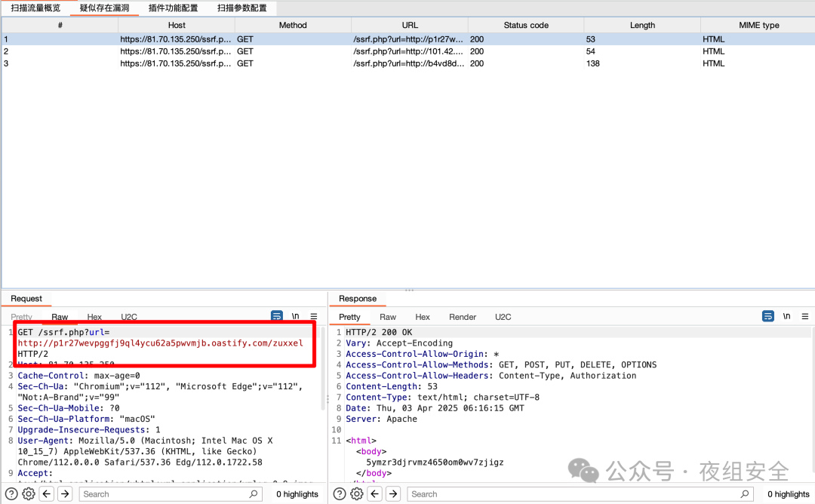Open the 插件功能配置 tab

click(173, 8)
